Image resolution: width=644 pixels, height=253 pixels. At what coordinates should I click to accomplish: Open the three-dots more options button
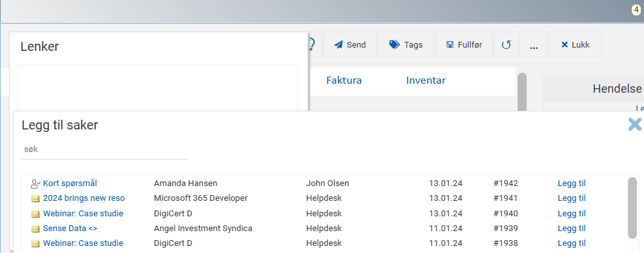[x=534, y=44]
